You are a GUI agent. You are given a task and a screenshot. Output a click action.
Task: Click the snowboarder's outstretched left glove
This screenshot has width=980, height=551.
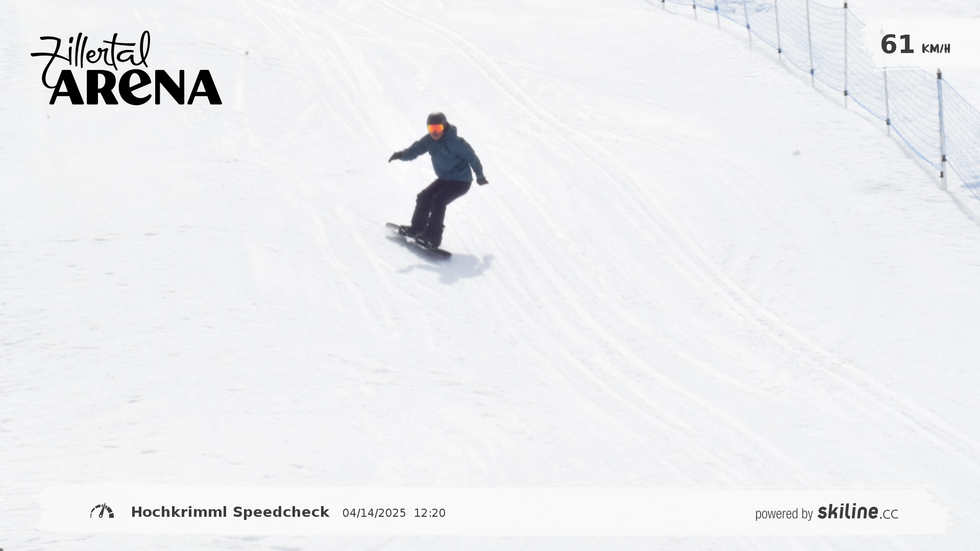click(395, 157)
